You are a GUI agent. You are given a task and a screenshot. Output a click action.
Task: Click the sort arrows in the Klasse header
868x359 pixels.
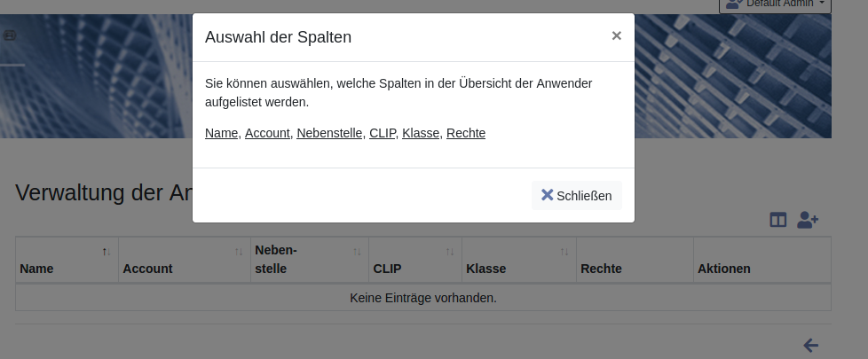tap(564, 252)
